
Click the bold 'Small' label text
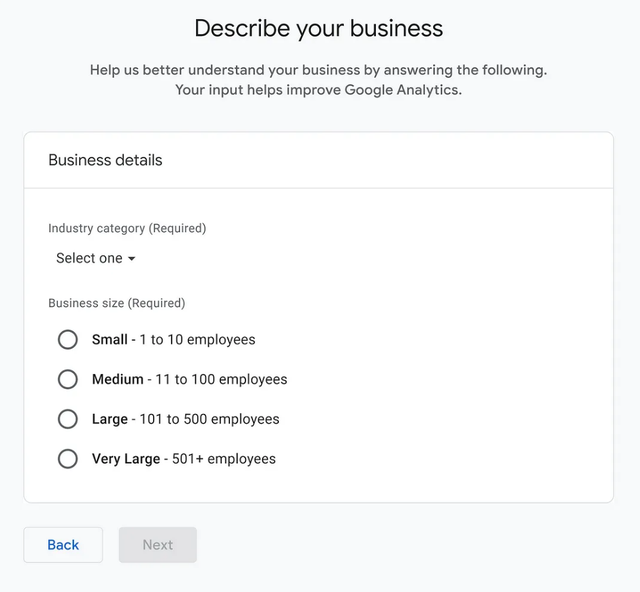[x=109, y=340]
